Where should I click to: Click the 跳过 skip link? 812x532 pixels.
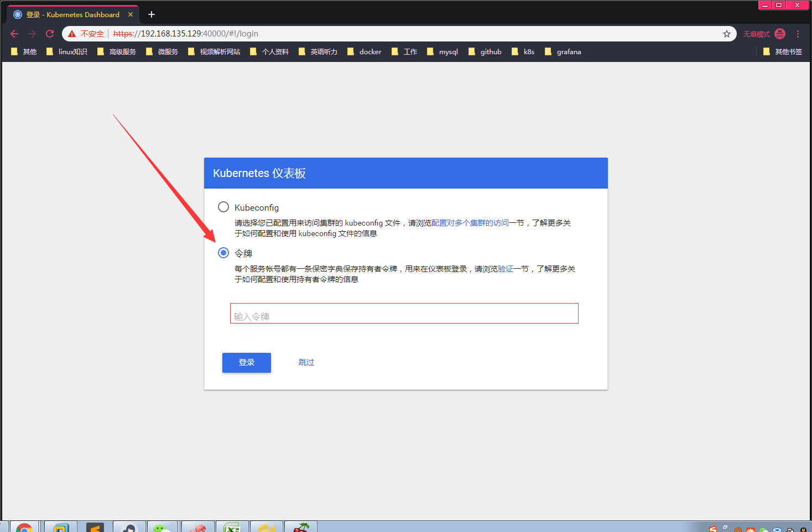(x=306, y=362)
